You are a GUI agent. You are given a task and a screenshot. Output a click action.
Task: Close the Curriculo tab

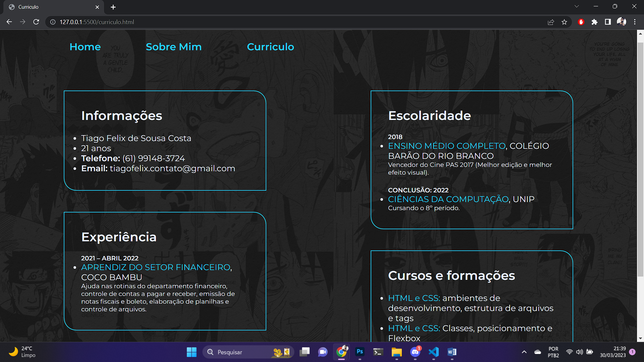tap(97, 7)
